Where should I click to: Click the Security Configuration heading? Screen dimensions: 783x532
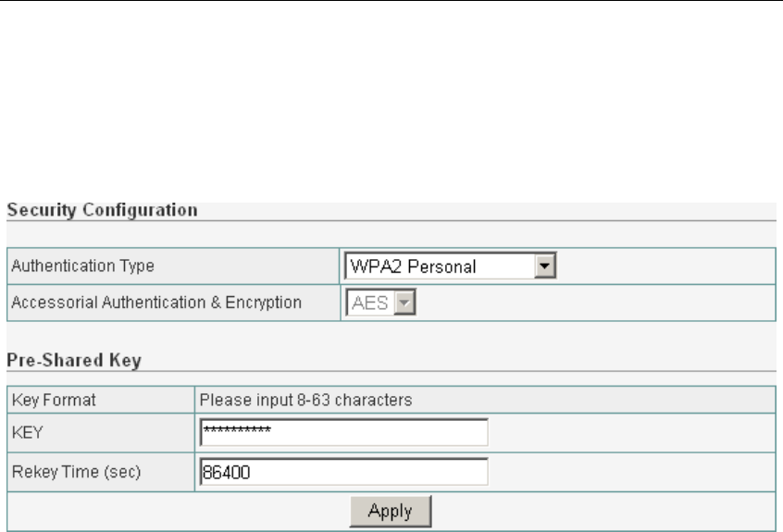tap(102, 210)
